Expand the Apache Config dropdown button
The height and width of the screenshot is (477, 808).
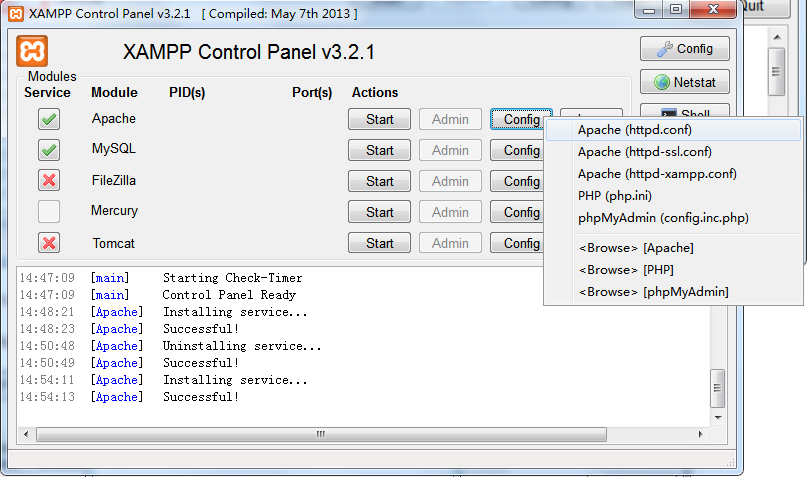pos(521,119)
